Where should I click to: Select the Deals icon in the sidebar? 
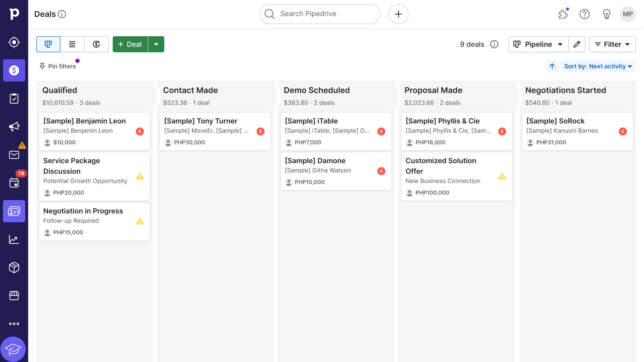[14, 70]
